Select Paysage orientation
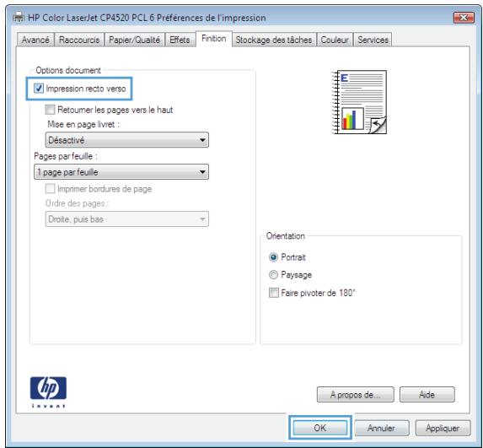The image size is (483, 448). [x=273, y=275]
